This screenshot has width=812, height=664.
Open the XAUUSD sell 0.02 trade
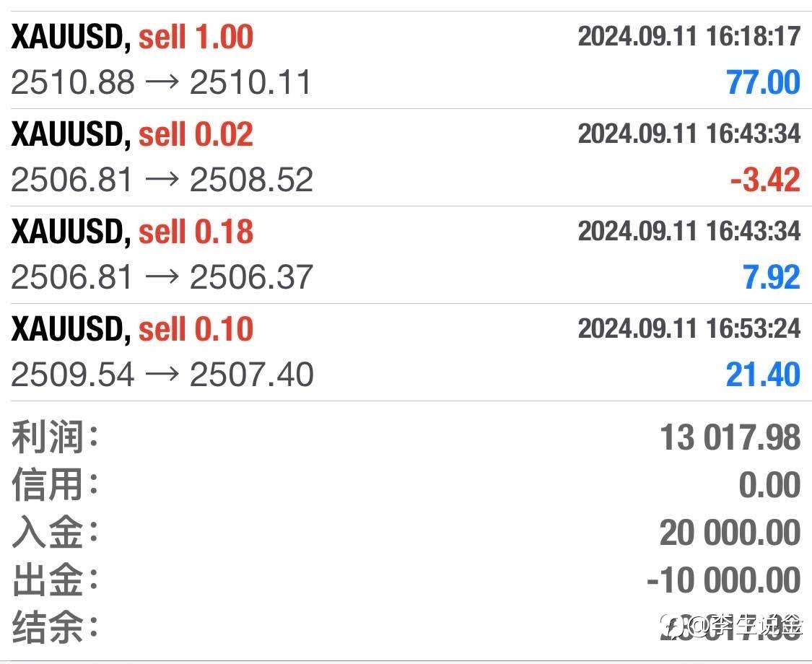click(132, 135)
